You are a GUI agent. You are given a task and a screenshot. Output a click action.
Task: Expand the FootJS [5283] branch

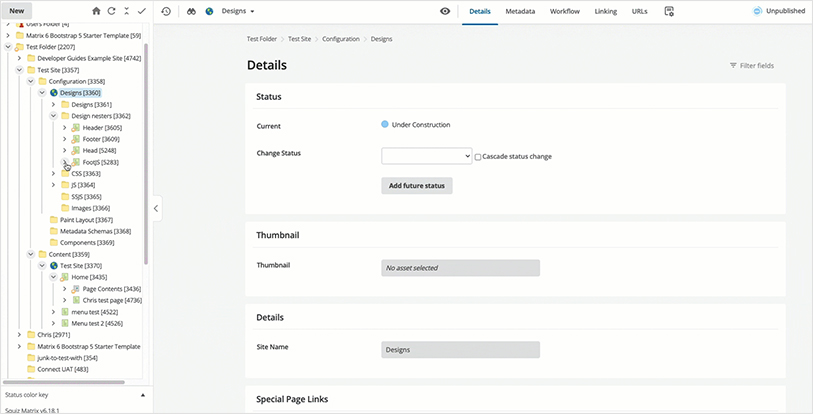tap(65, 162)
